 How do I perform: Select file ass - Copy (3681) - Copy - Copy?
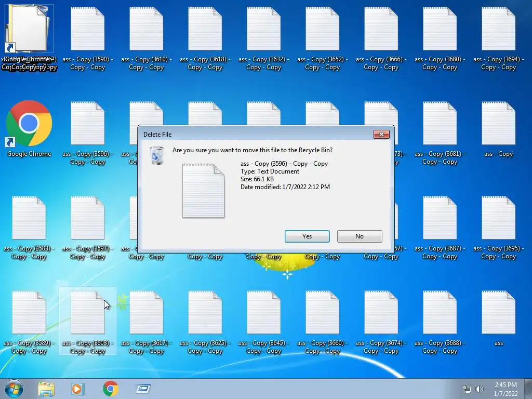point(440,132)
